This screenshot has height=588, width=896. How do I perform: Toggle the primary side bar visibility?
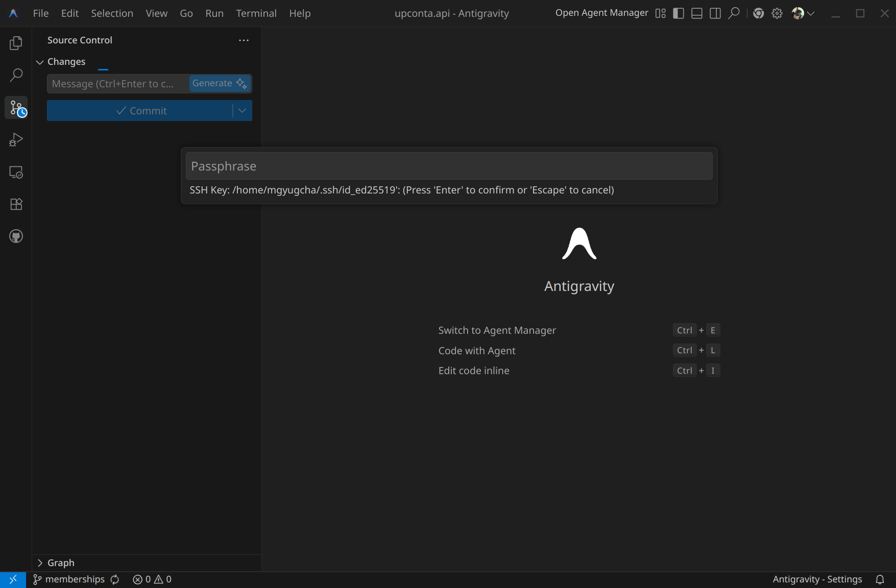coord(679,13)
